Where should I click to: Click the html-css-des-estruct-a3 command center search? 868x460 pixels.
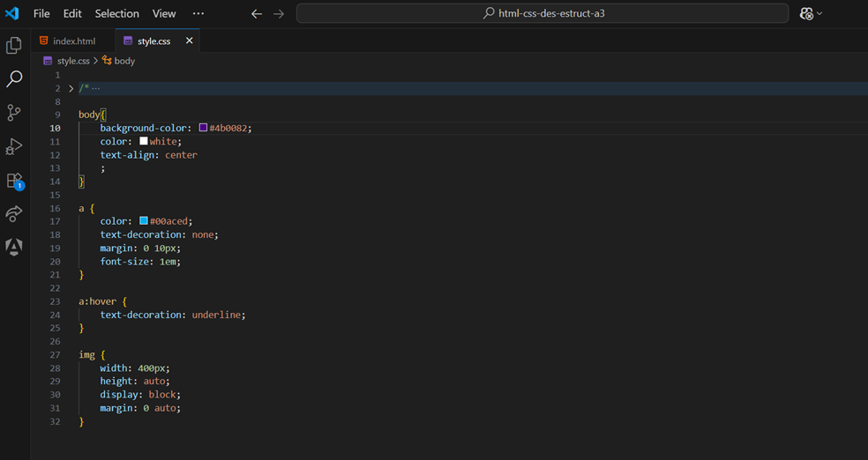(x=542, y=13)
